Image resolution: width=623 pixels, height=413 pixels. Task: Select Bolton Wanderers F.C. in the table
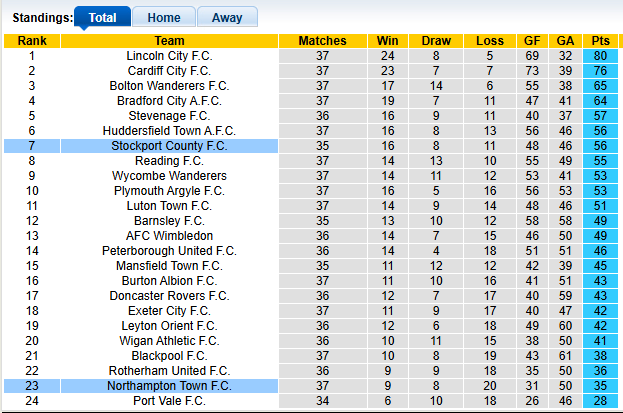point(169,86)
